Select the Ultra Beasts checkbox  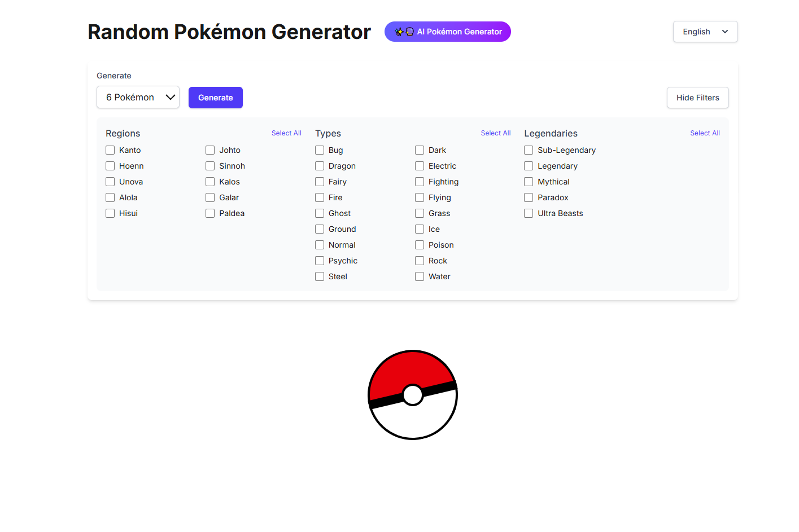coord(529,213)
